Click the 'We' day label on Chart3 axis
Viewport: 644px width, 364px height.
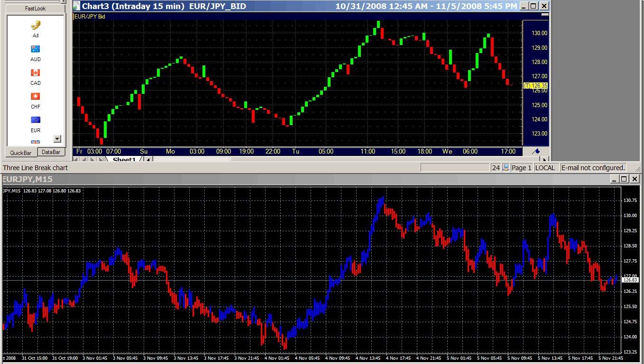pos(447,151)
